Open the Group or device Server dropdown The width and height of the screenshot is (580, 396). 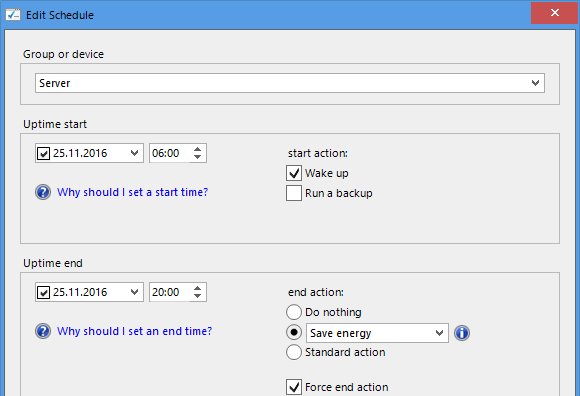point(290,83)
